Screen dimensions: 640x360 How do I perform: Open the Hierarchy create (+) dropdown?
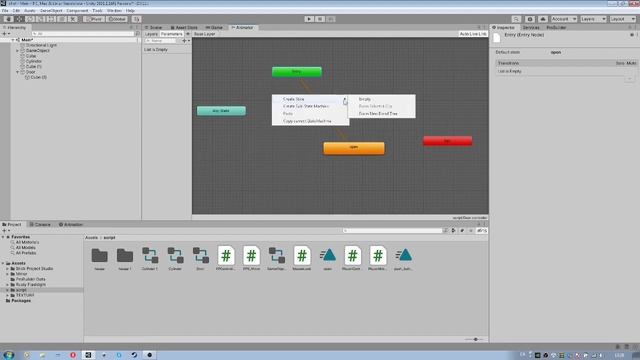[x=6, y=34]
